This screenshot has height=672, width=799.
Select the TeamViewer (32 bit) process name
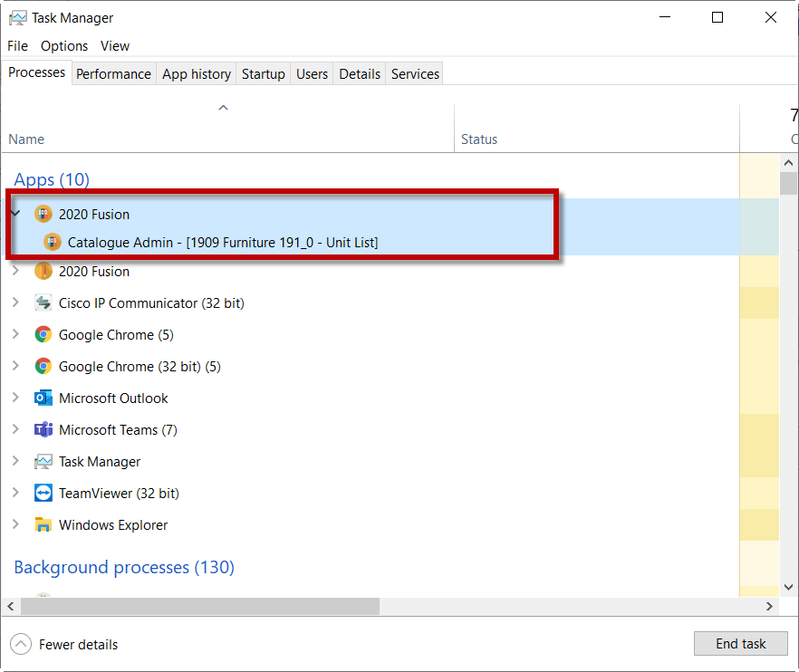[x=119, y=494]
